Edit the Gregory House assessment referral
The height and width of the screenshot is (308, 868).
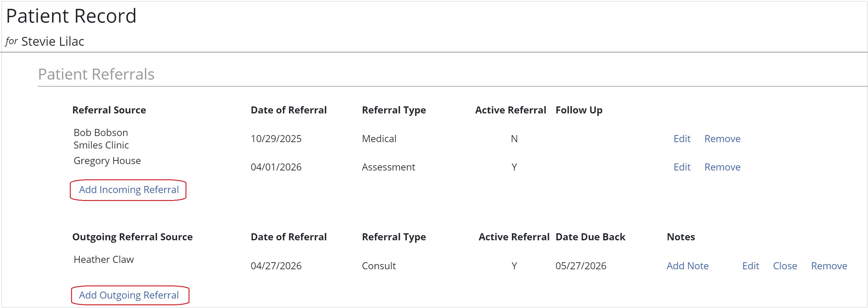click(x=682, y=167)
